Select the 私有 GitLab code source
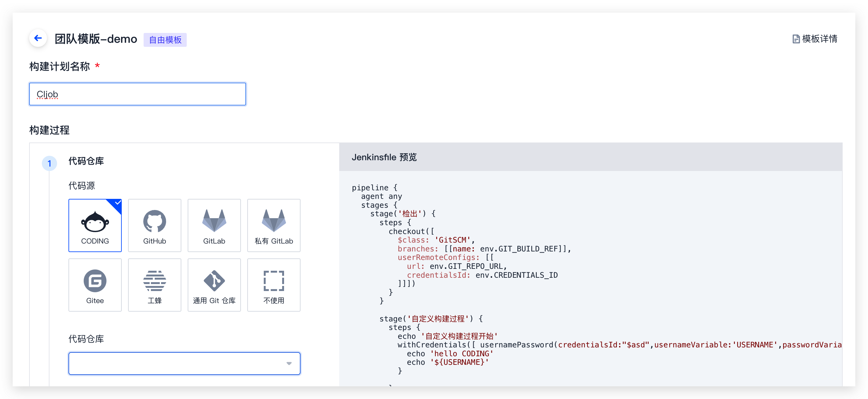 274,225
